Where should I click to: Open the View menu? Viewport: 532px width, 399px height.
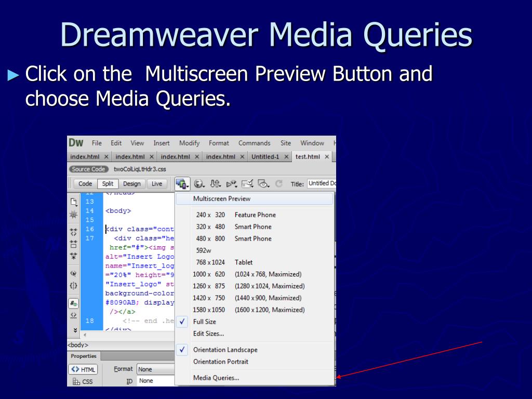pos(137,143)
